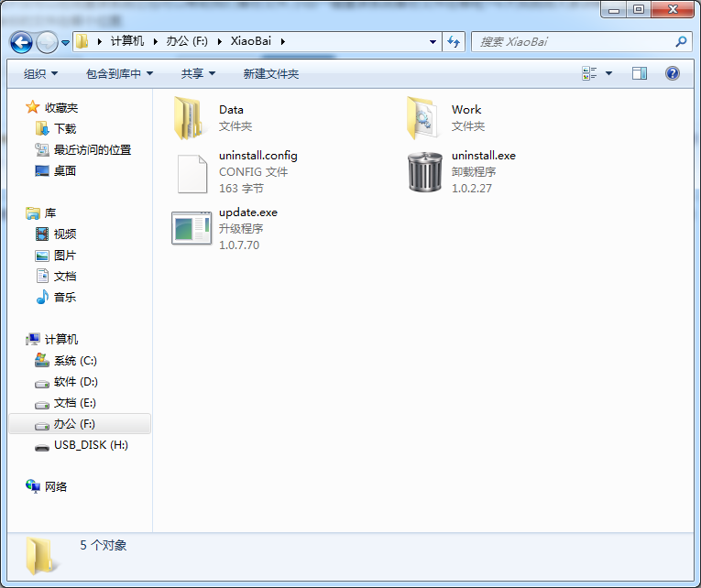Open 桌面 in favorites

[x=65, y=170]
